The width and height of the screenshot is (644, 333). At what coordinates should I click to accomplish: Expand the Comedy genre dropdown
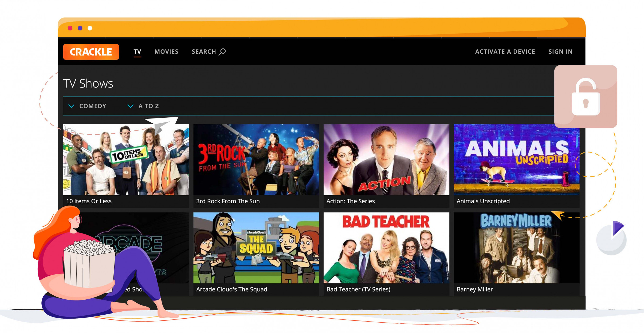[87, 106]
